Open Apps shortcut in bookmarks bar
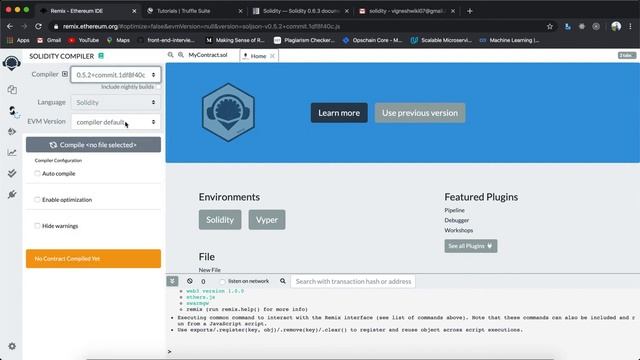Image resolution: width=640 pixels, height=360 pixels. click(x=18, y=40)
